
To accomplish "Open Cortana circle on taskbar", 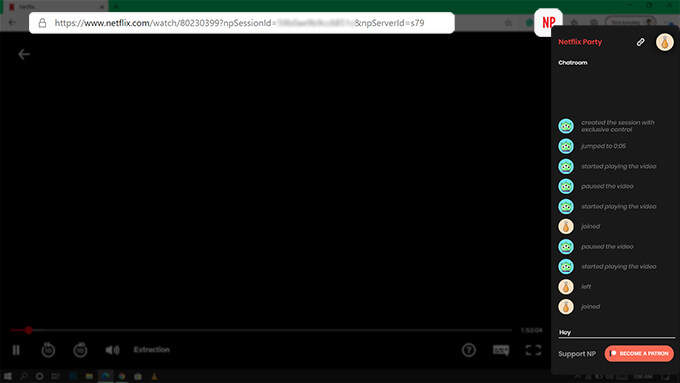I will click(39, 376).
